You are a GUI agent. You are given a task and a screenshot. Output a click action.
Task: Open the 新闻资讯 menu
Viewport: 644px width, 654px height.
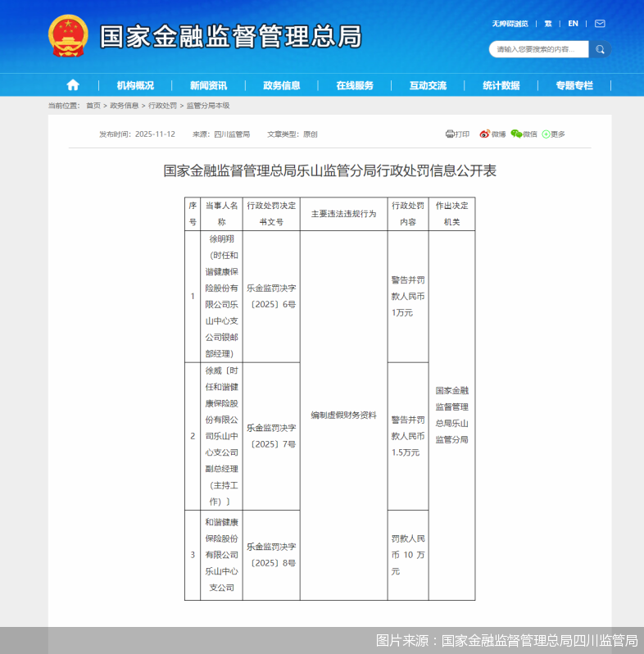(208, 85)
